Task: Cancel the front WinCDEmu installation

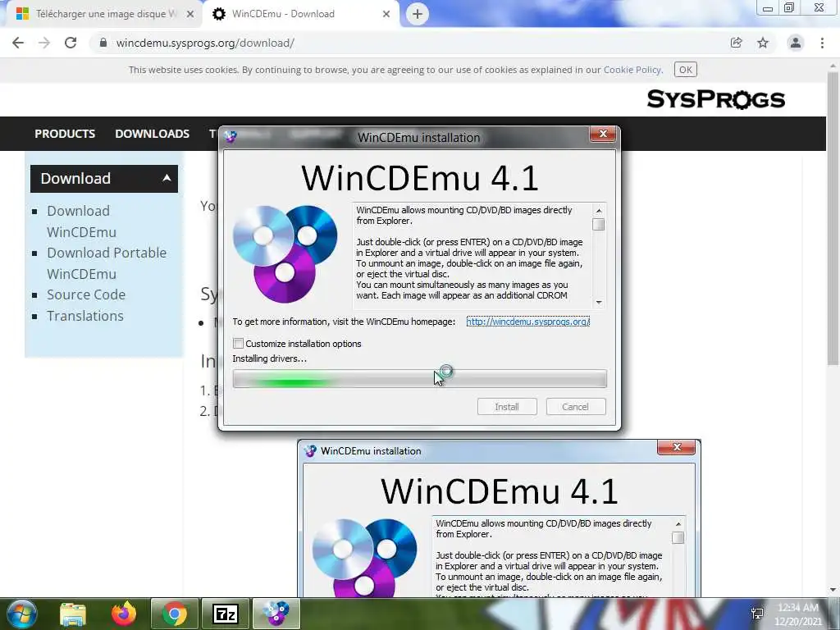Action: pos(575,407)
